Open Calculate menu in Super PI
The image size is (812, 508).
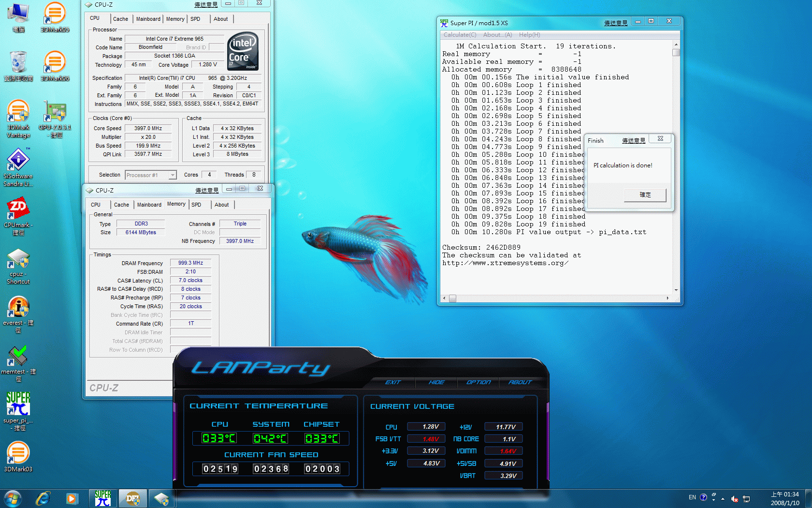(460, 35)
